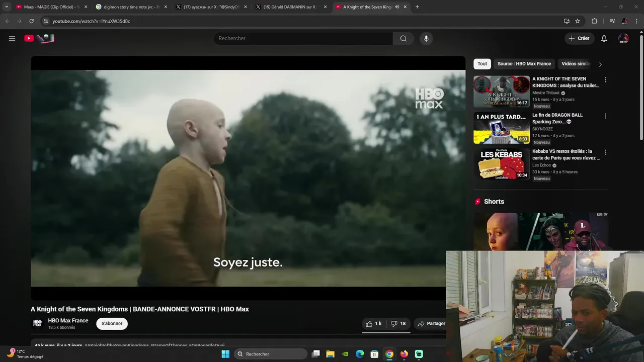Select the Tout filter chip
This screenshot has height=362, width=644.
pyautogui.click(x=482, y=64)
